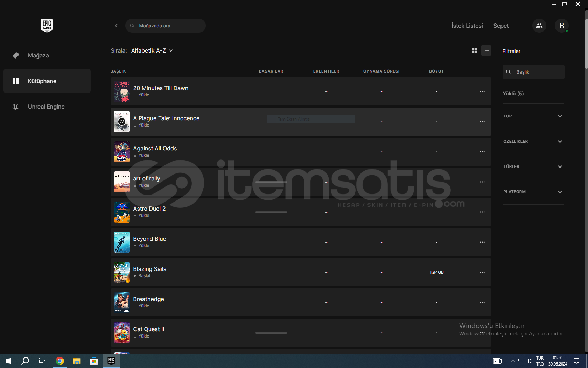Open more options for Beyond Blue

click(482, 242)
